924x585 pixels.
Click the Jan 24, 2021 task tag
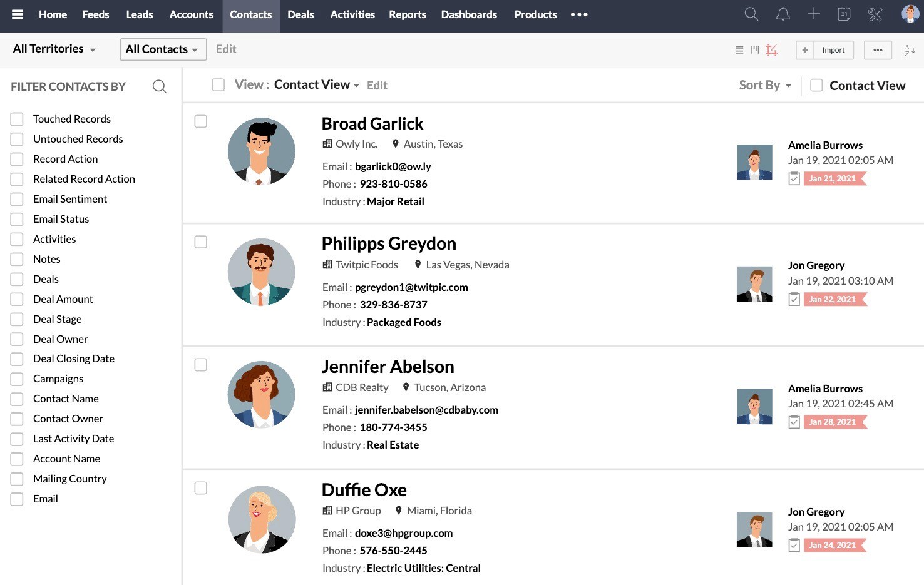coord(834,546)
